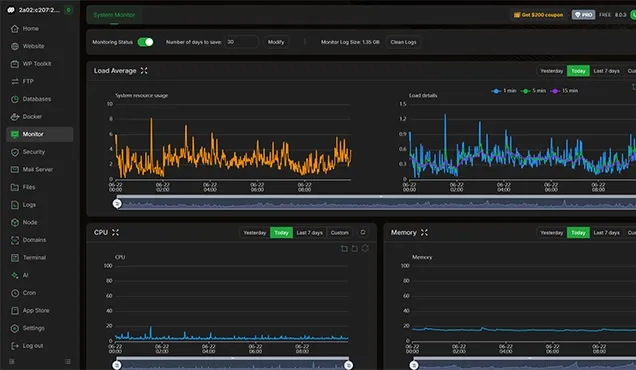
Task: Open the Security section
Action: (39, 152)
